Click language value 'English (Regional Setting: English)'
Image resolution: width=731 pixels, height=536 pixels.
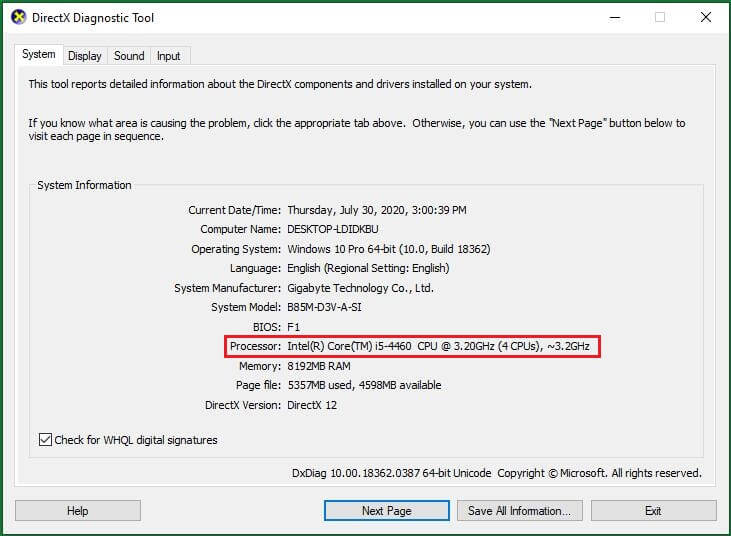368,268
